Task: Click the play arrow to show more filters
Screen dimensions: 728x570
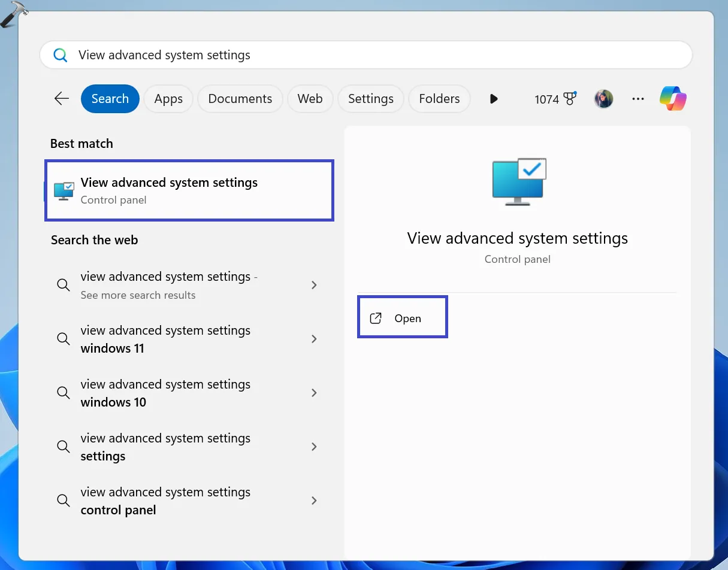Action: pos(494,99)
